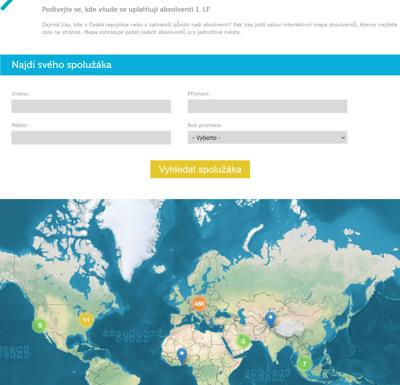Open the orange cluster marker over Europe

199,304
